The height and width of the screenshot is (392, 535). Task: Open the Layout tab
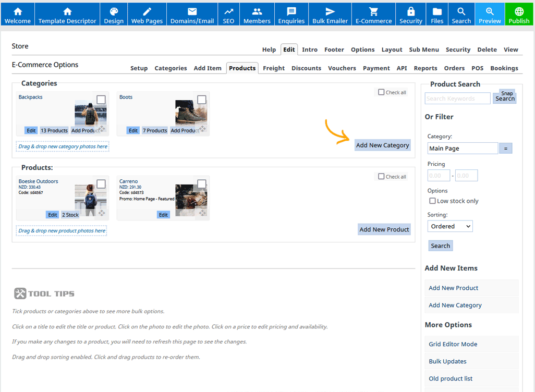(392, 50)
